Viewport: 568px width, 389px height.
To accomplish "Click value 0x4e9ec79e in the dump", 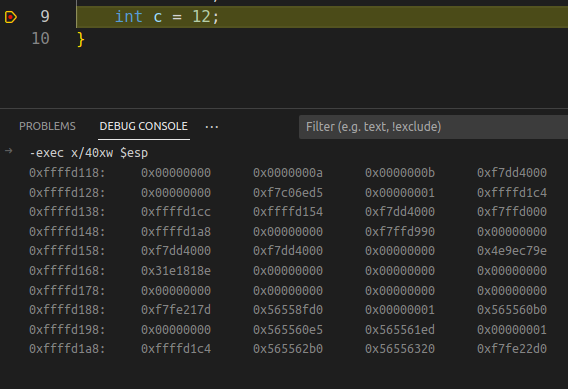I will click(512, 251).
